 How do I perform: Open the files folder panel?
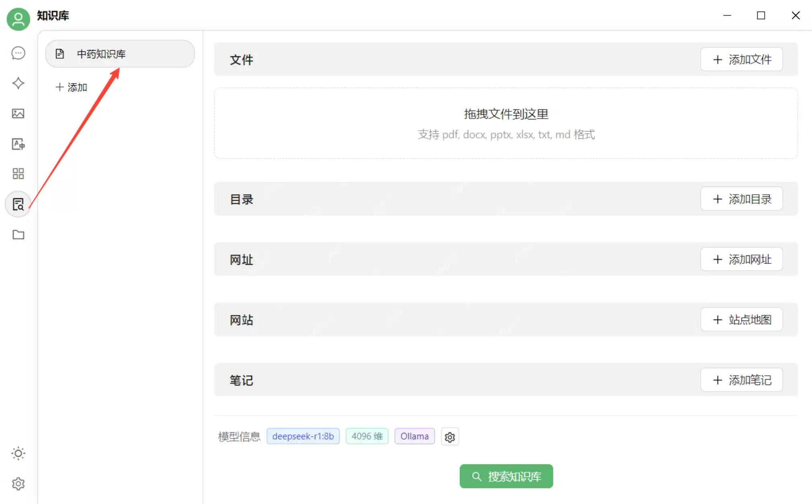(18, 235)
